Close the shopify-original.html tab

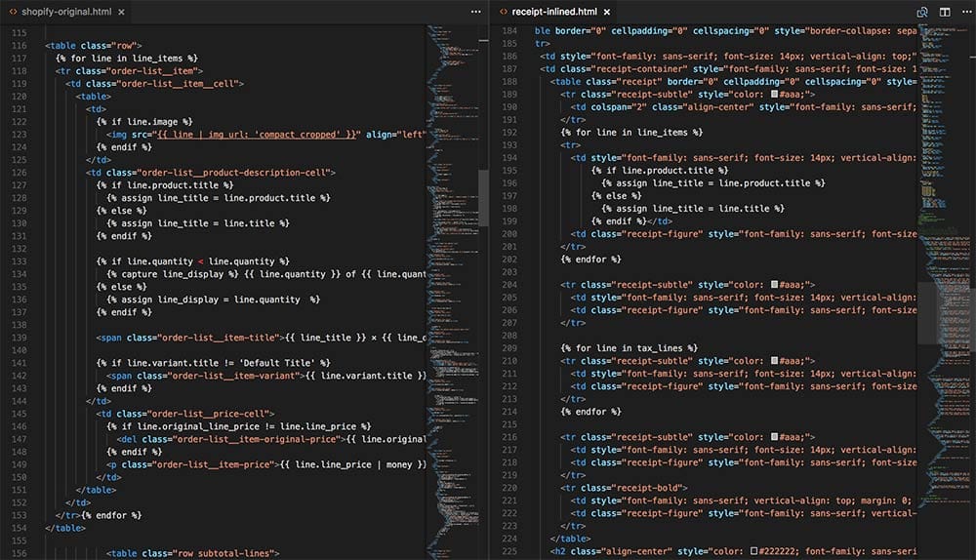pyautogui.click(x=121, y=12)
